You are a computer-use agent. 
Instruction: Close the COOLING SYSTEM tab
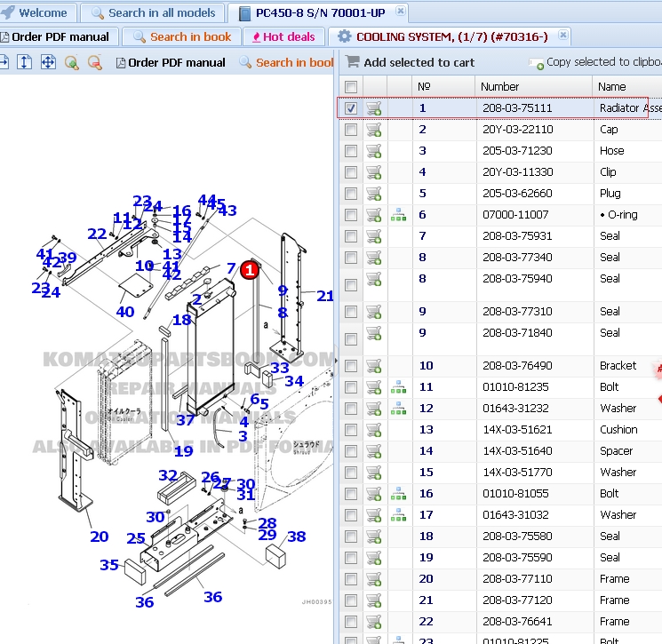tap(562, 35)
